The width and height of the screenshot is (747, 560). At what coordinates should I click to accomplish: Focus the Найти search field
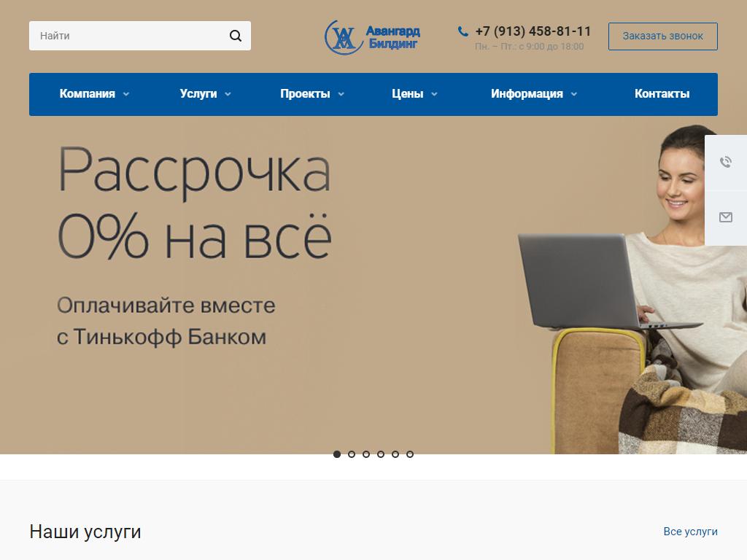128,36
